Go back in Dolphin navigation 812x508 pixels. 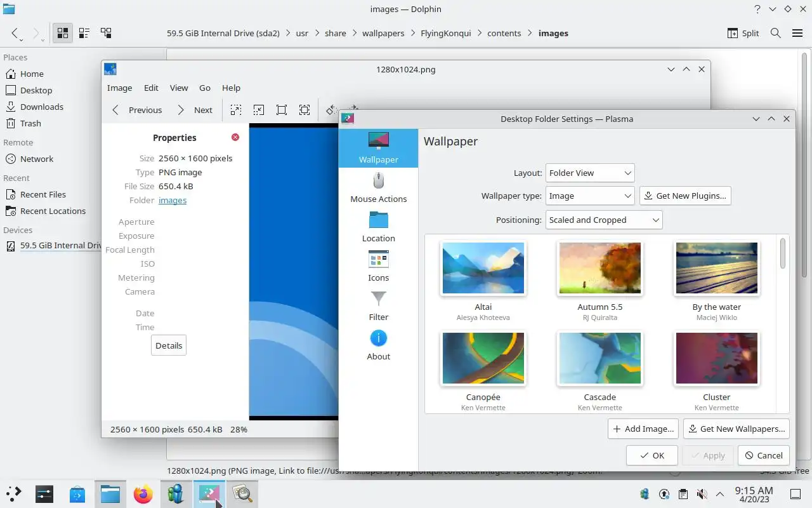(15, 33)
